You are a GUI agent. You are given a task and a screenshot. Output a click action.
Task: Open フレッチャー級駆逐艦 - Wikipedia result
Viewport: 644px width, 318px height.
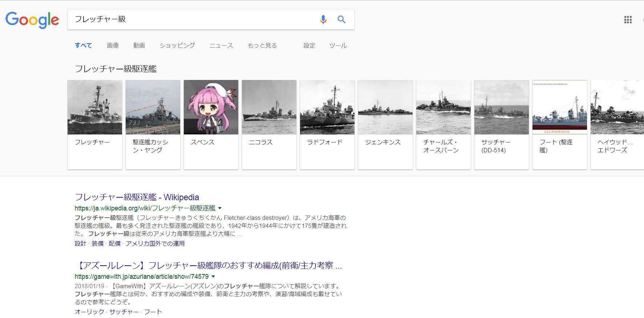pos(137,197)
